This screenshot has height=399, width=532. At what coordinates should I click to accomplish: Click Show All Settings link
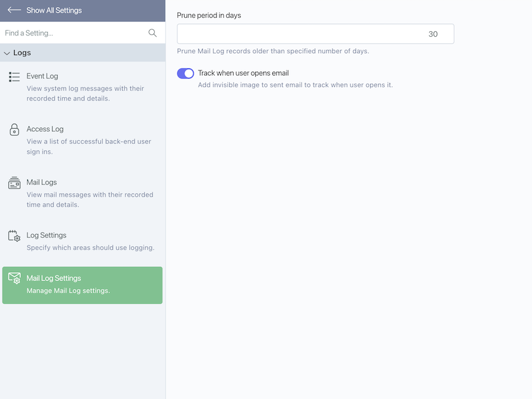tap(54, 10)
